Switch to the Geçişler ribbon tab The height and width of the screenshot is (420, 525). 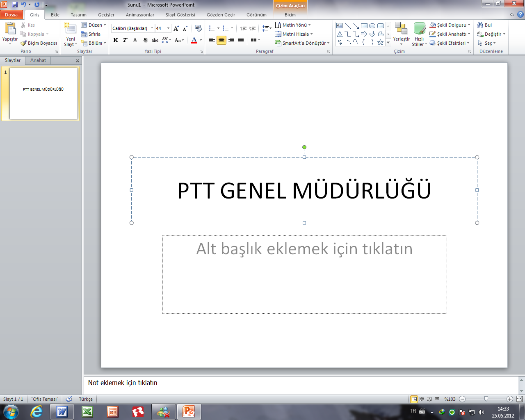tap(106, 15)
